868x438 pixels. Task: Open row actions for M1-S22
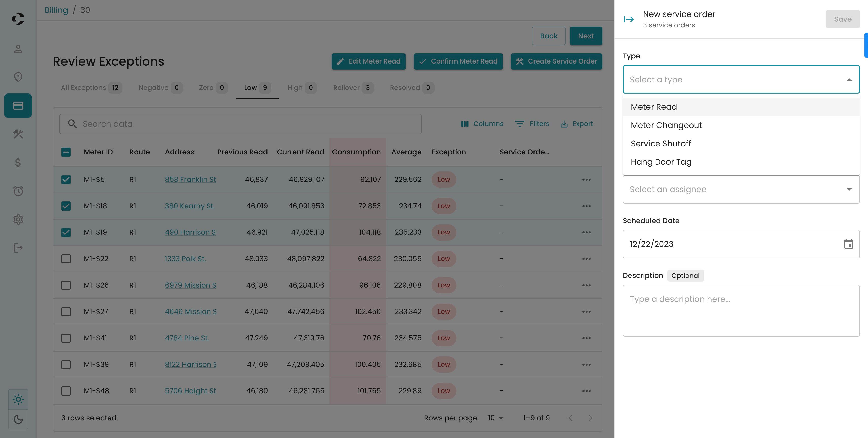(x=586, y=259)
